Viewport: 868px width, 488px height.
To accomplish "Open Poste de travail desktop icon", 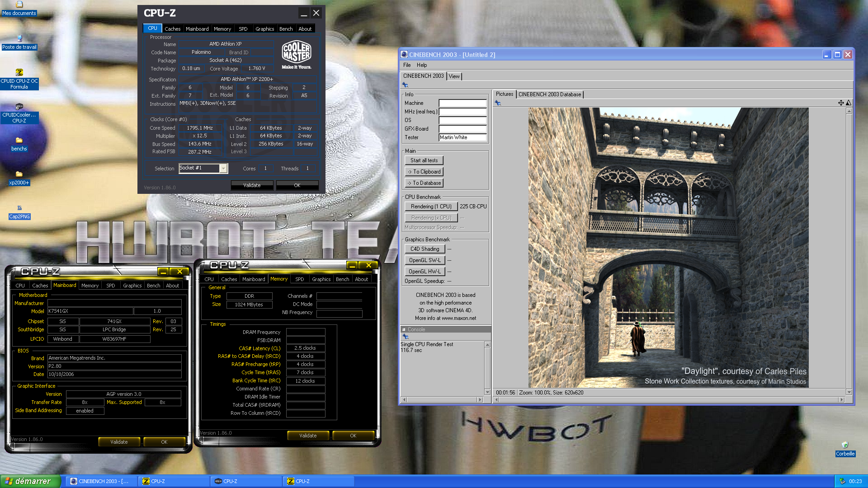I will click(19, 42).
